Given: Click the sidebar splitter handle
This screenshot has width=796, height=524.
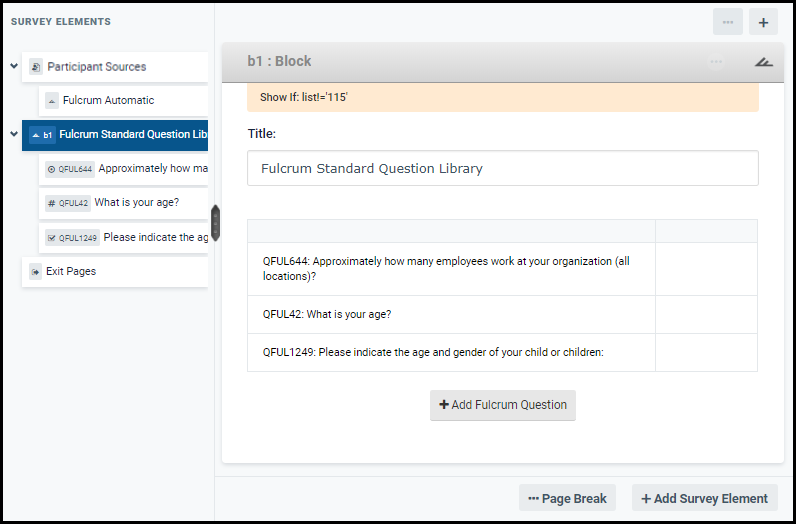Looking at the screenshot, I should (x=215, y=223).
